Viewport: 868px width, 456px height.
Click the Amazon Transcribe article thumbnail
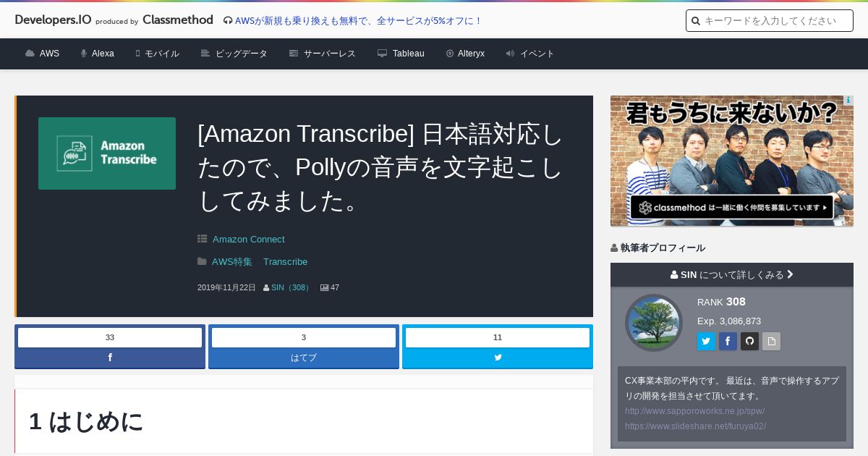point(107,153)
